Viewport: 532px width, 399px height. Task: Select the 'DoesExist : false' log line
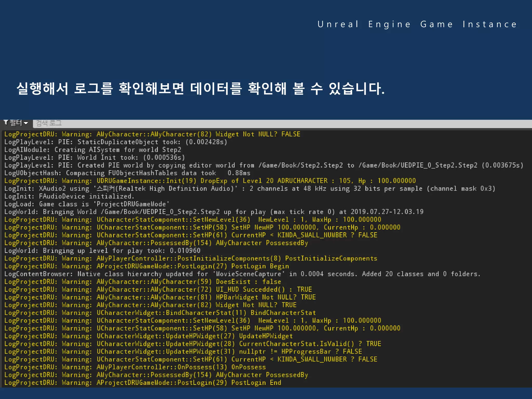coord(143,282)
